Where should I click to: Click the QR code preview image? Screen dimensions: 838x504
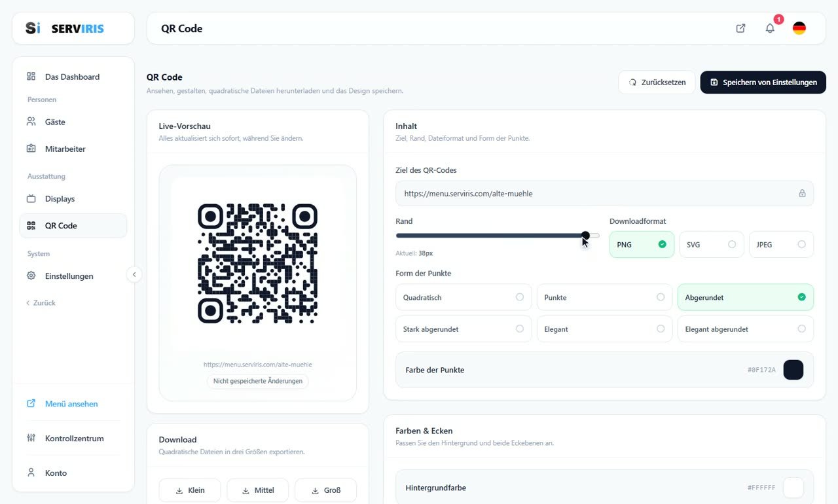tap(258, 263)
